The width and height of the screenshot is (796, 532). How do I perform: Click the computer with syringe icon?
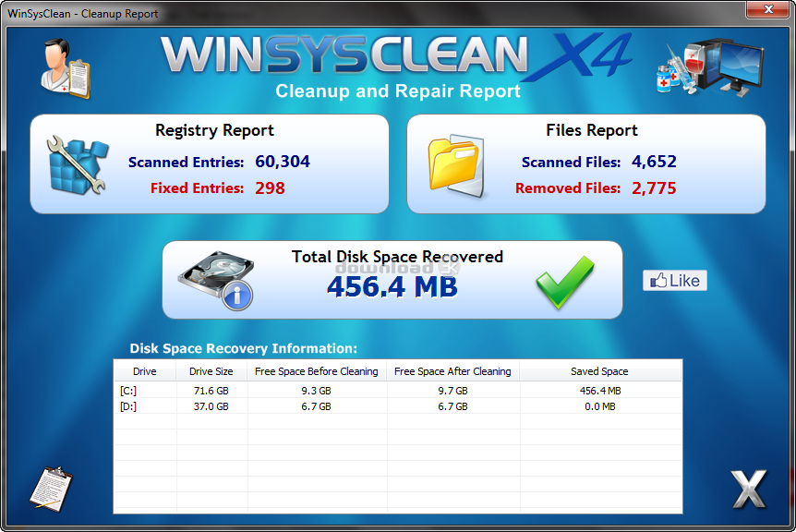pyautogui.click(x=710, y=66)
